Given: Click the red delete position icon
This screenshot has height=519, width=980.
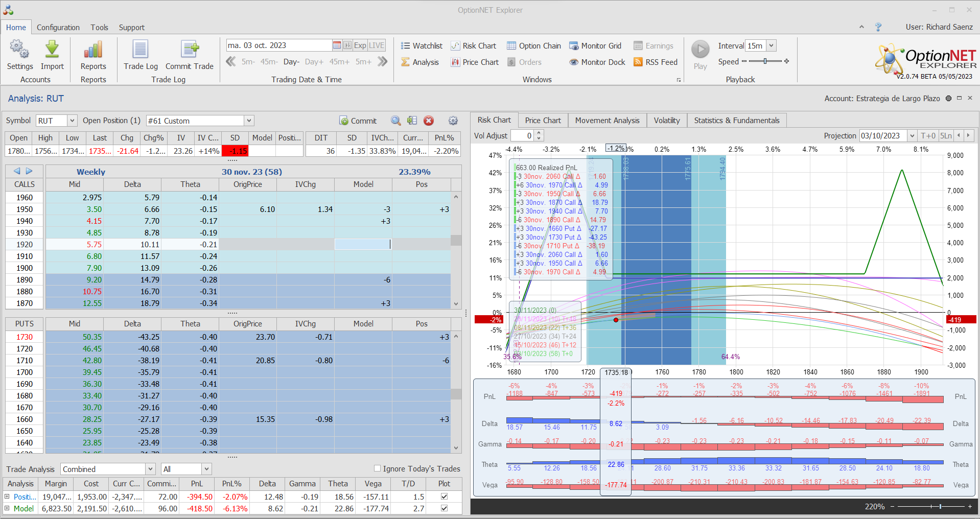Looking at the screenshot, I should tap(429, 121).
